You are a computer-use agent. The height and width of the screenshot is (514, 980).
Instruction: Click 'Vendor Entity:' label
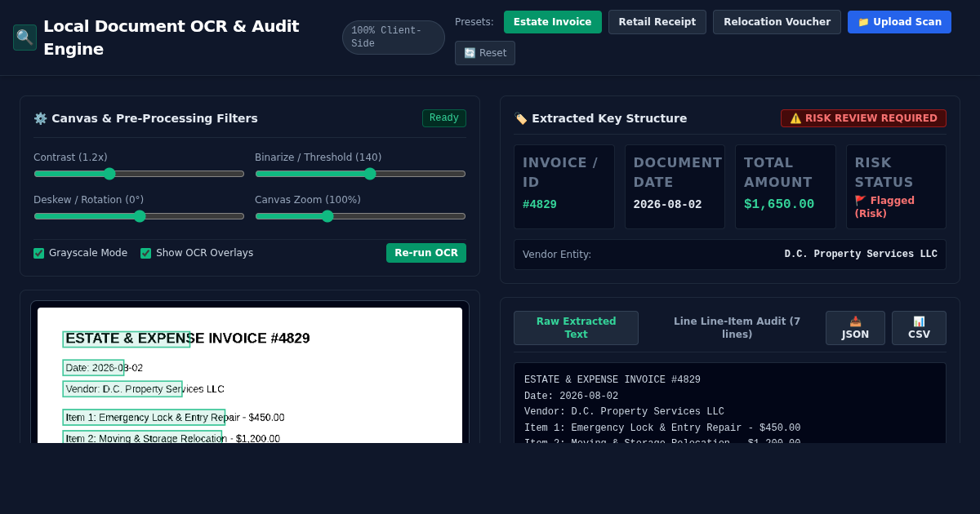coord(557,255)
